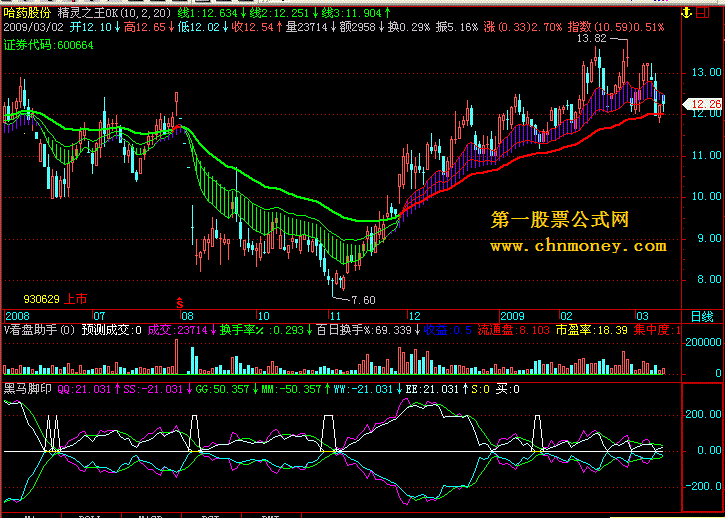
Task: Click the 13.82 high price annotation
Action: tap(591, 39)
